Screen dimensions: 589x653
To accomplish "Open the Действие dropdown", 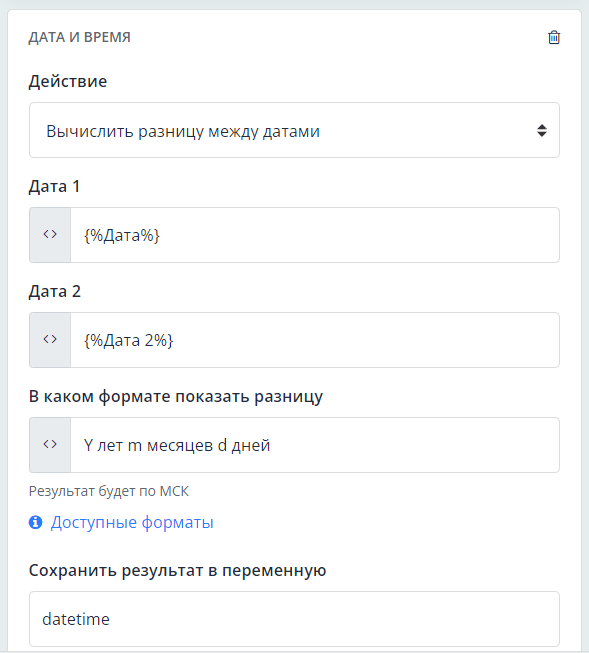I will (294, 130).
